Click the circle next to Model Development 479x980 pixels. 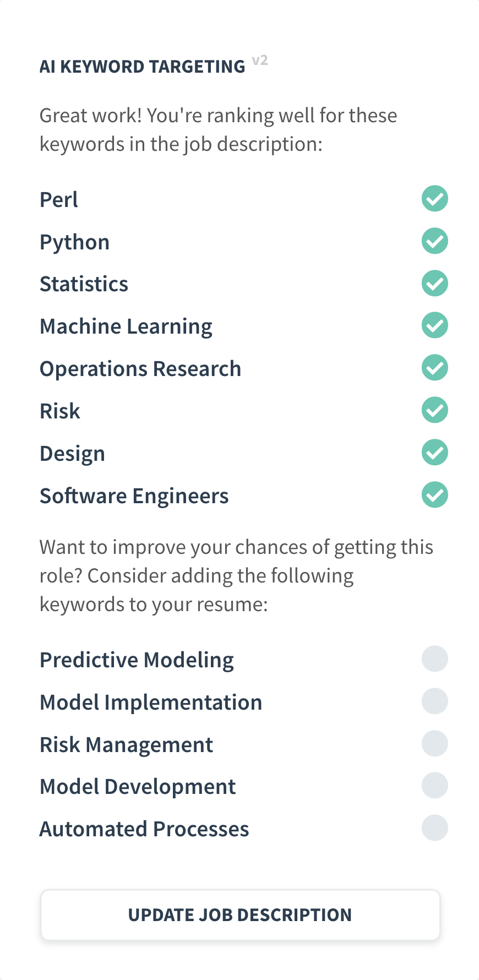coord(434,785)
